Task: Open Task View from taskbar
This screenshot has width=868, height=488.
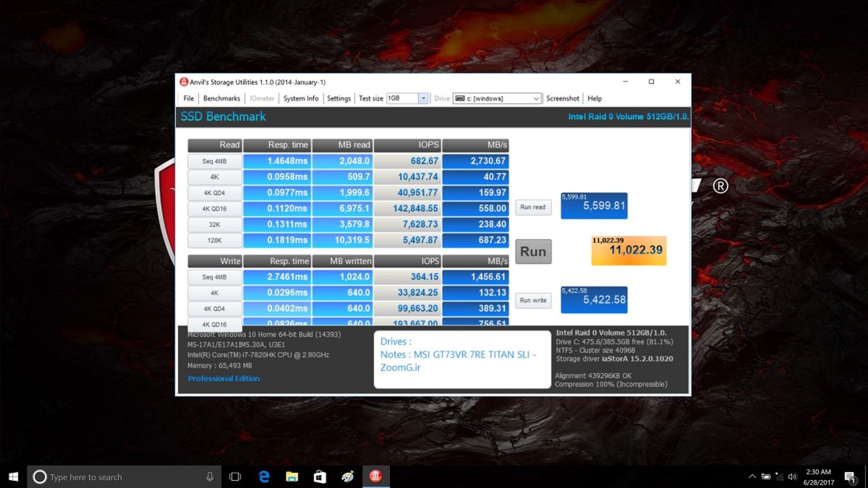Action: (235, 477)
